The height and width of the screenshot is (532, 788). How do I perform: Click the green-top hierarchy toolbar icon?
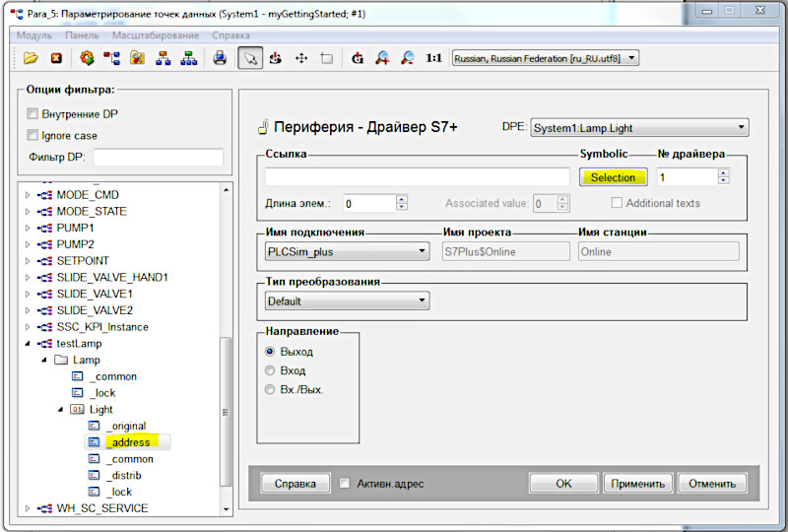pyautogui.click(x=188, y=58)
